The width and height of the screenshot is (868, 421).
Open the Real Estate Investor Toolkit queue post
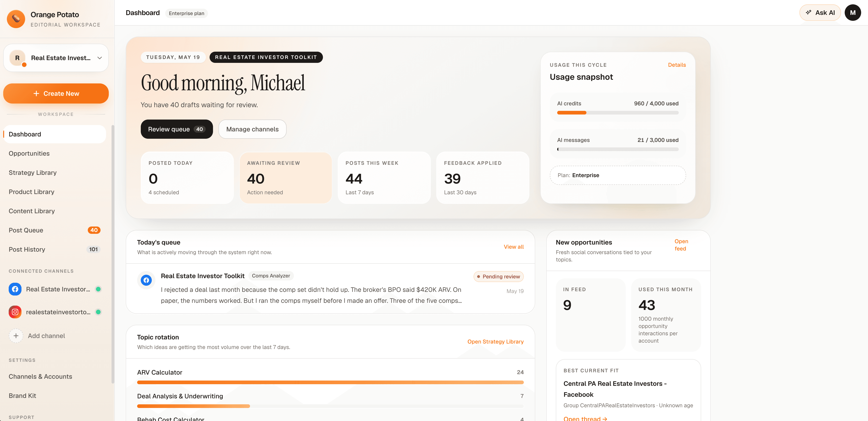click(330, 288)
